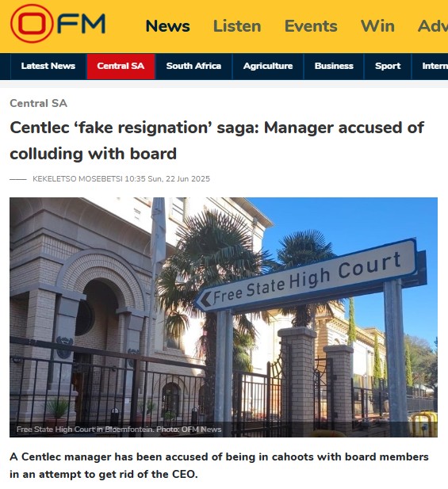Go to the Events section
The image size is (448, 489).
(x=311, y=26)
